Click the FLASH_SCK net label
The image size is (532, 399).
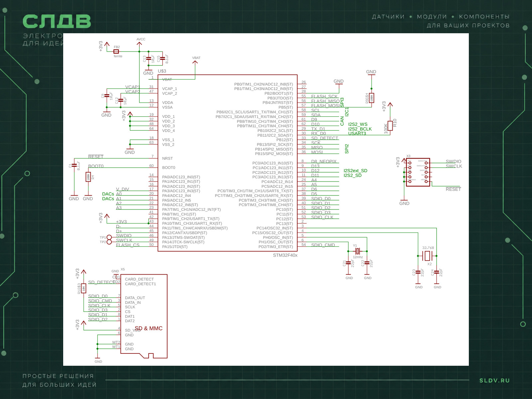pyautogui.click(x=324, y=96)
